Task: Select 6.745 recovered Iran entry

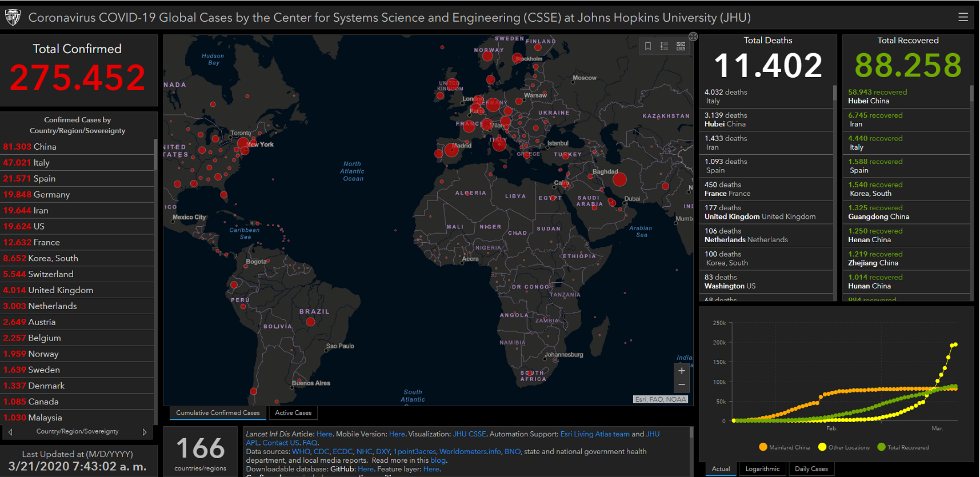Action: (x=906, y=120)
